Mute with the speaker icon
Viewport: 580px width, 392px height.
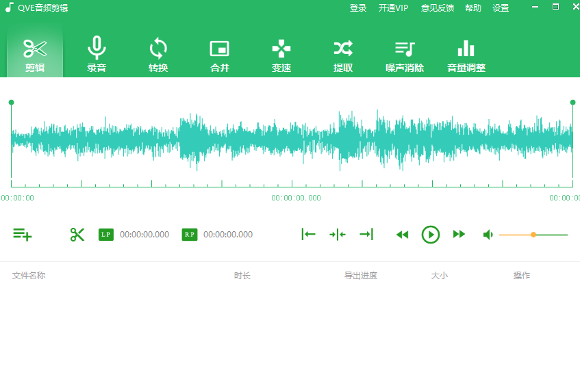coord(488,235)
